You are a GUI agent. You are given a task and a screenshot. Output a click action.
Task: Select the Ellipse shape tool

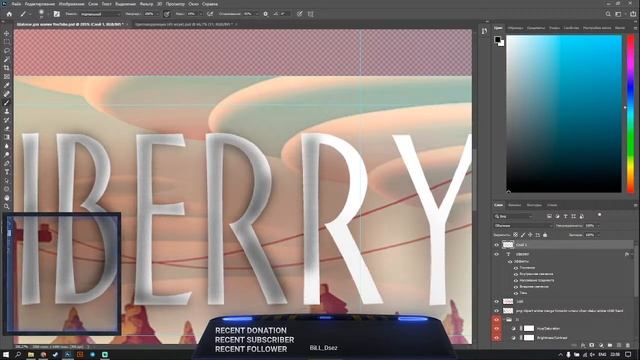coord(7,189)
